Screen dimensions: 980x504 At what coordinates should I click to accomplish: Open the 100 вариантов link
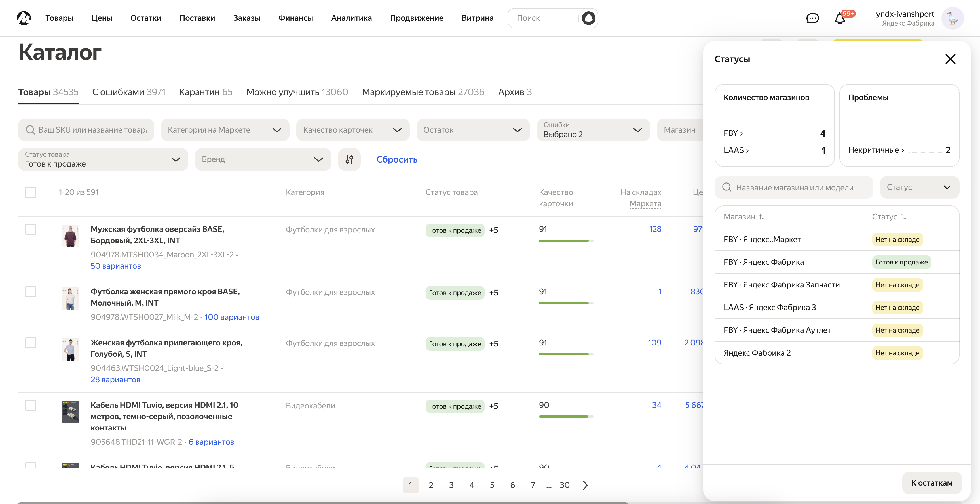(232, 317)
